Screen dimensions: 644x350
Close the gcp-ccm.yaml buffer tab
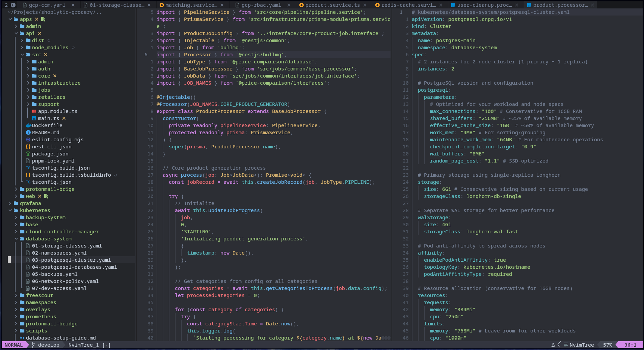[x=73, y=5]
